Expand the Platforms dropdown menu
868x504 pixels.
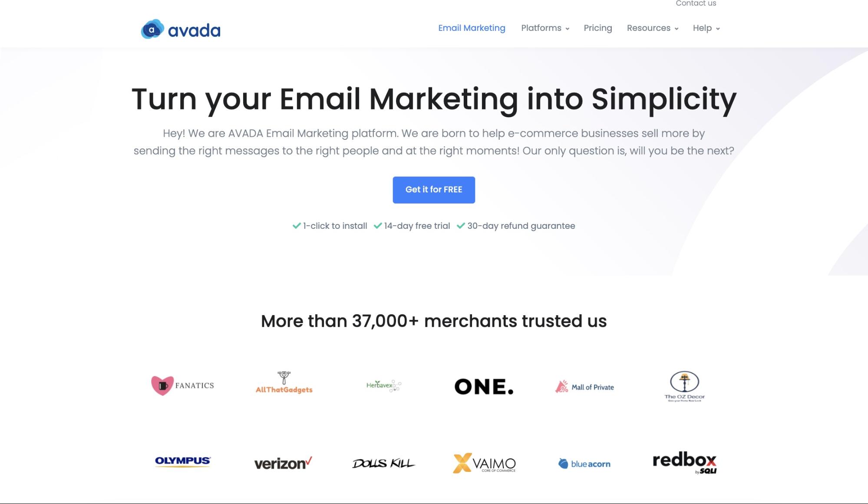pyautogui.click(x=544, y=28)
